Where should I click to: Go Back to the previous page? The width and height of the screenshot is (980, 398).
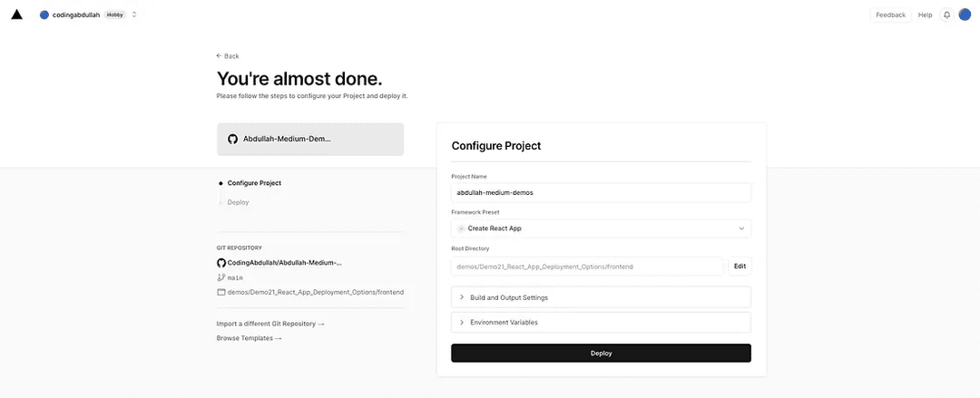(228, 56)
